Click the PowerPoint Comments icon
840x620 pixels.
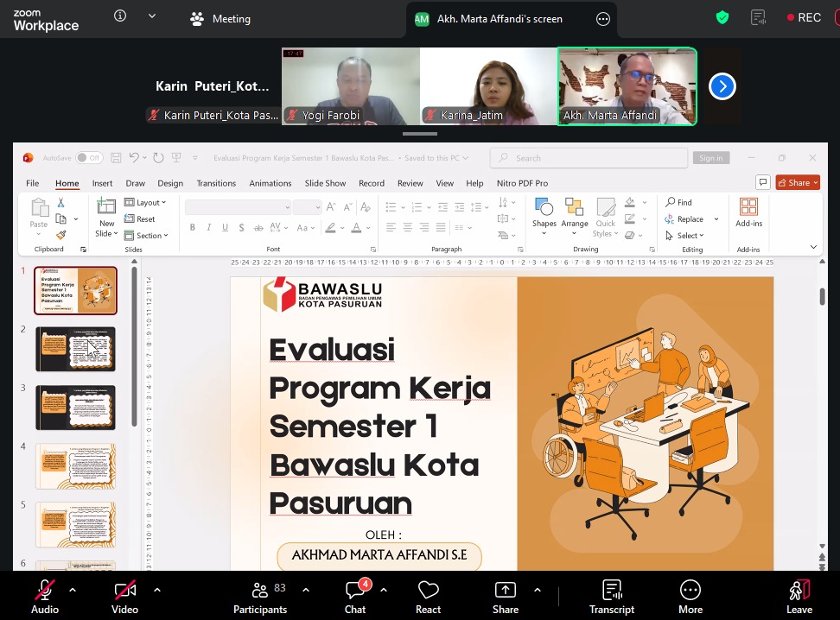763,182
